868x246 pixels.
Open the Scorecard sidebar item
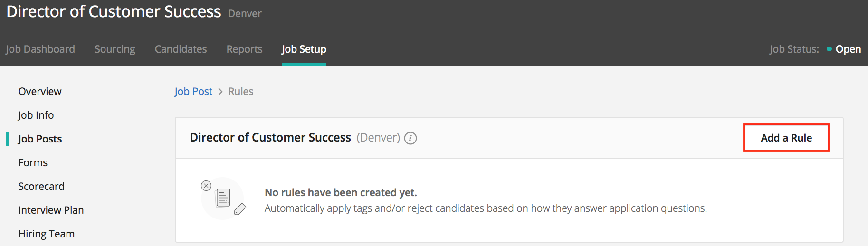click(x=41, y=186)
